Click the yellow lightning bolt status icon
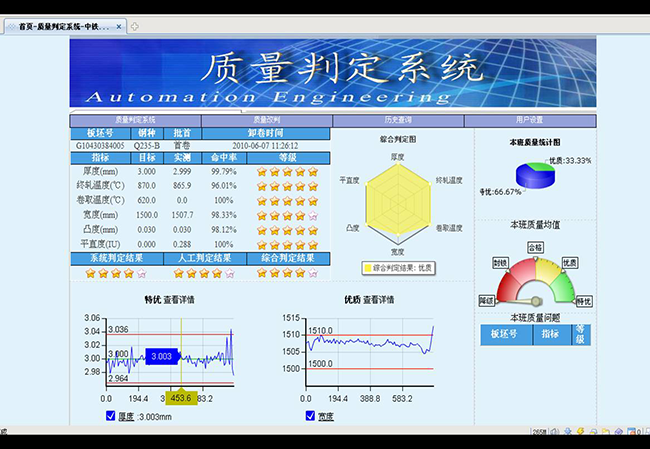The height and width of the screenshot is (449, 650). 580,432
